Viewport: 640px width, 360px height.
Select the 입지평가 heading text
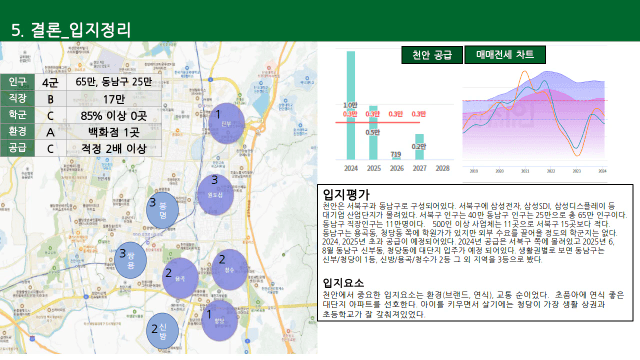tap(346, 194)
